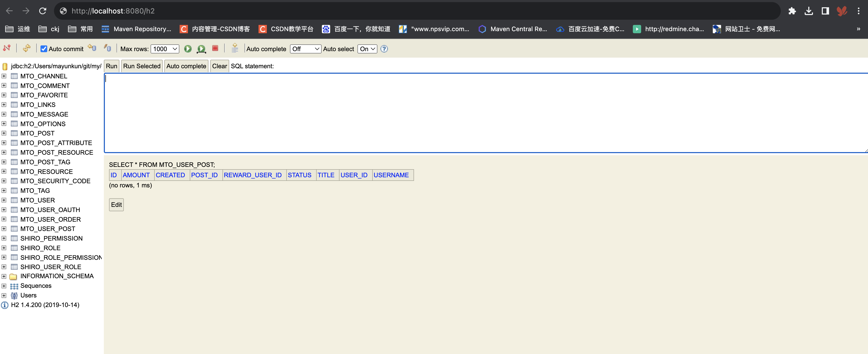The image size is (868, 354).
Task: Change Auto select from On to another option
Action: (x=367, y=49)
